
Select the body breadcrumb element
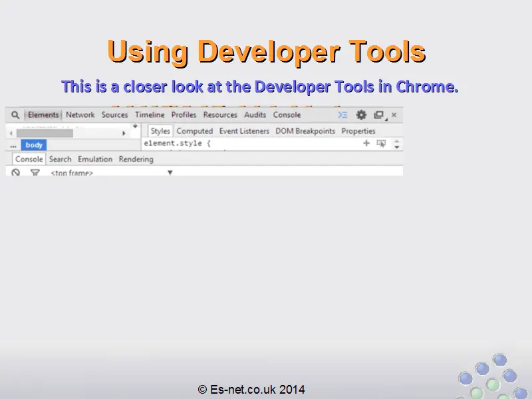click(34, 145)
